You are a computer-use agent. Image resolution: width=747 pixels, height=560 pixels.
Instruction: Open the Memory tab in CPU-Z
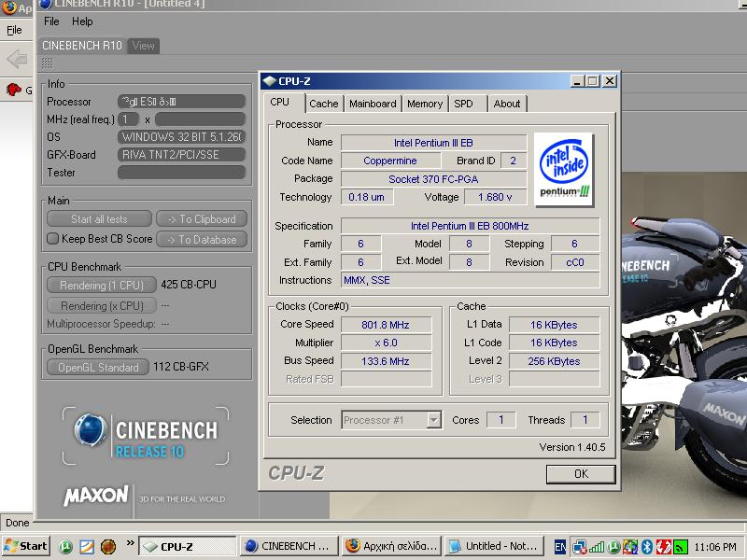tap(425, 104)
